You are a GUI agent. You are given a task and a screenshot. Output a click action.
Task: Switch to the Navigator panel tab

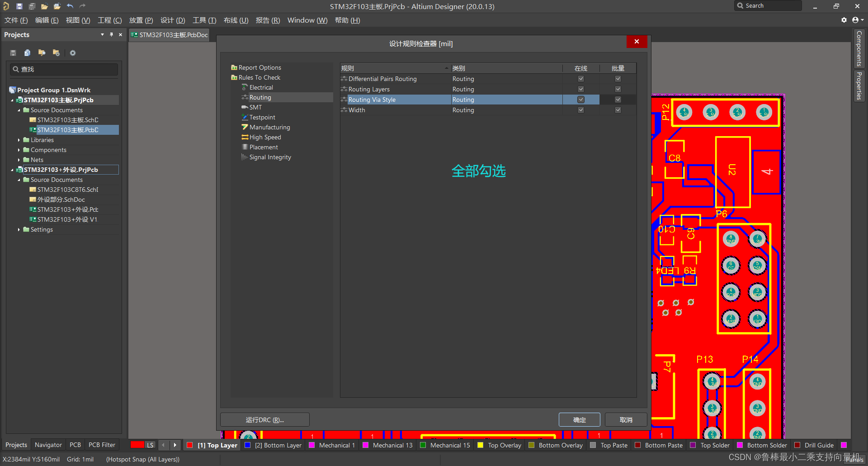pyautogui.click(x=48, y=445)
